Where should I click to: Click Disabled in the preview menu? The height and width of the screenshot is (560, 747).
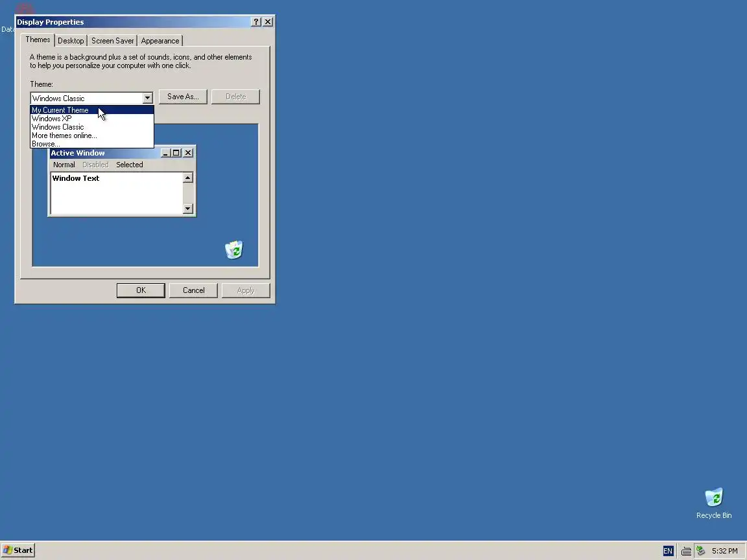coord(95,165)
